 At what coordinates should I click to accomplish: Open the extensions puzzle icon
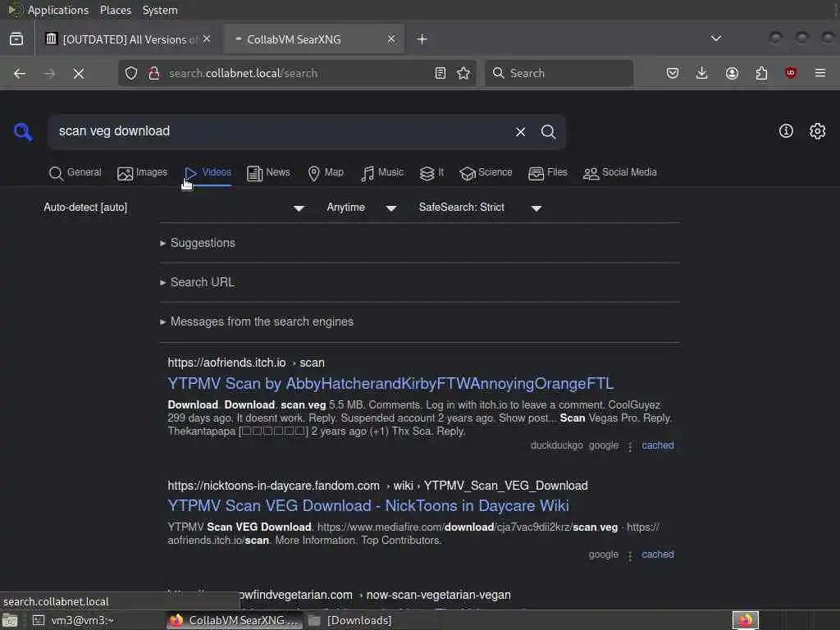761,73
